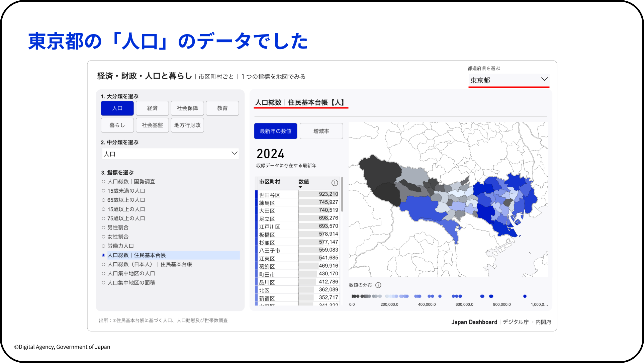Click the 新宿区 table row
Screen dimensions: 644x363
click(x=297, y=298)
